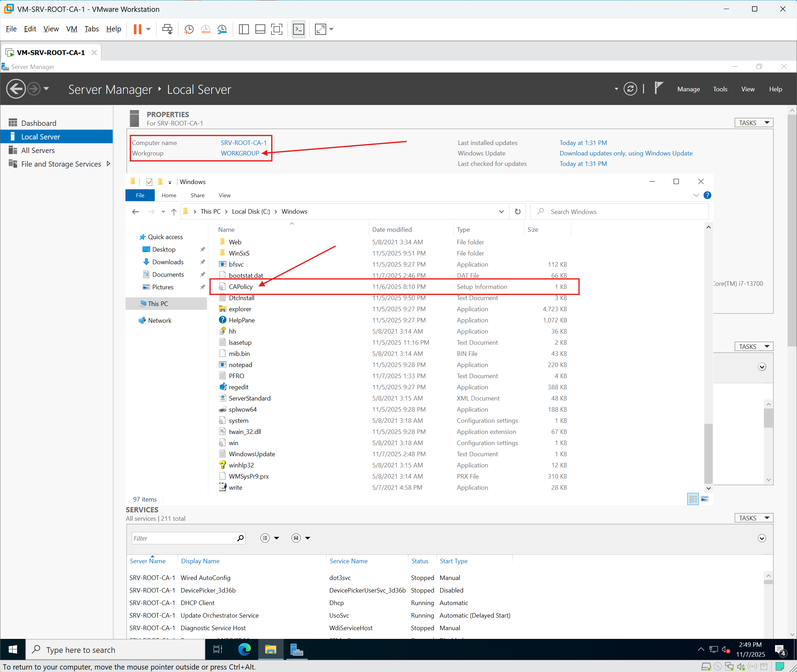Open the notifications flag in Server Manager
This screenshot has height=672, width=797.
(x=658, y=88)
